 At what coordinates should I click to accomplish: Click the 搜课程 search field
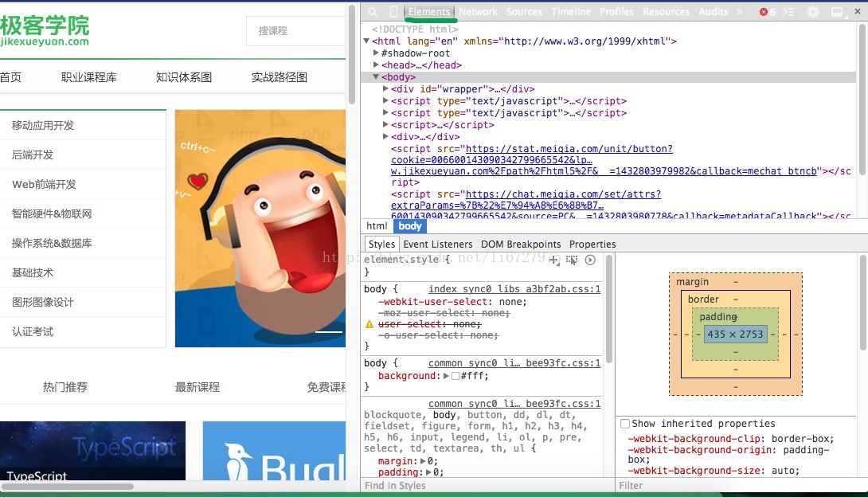pos(296,31)
